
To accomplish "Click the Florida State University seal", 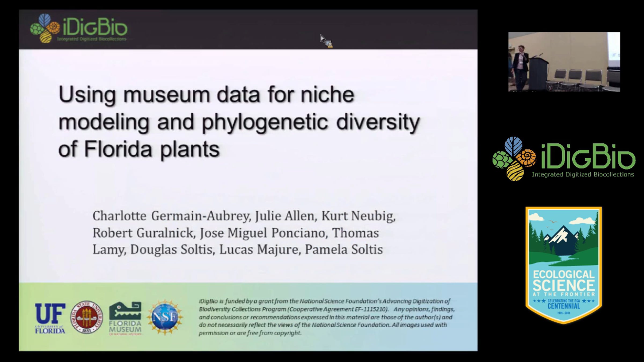I will pyautogui.click(x=86, y=317).
